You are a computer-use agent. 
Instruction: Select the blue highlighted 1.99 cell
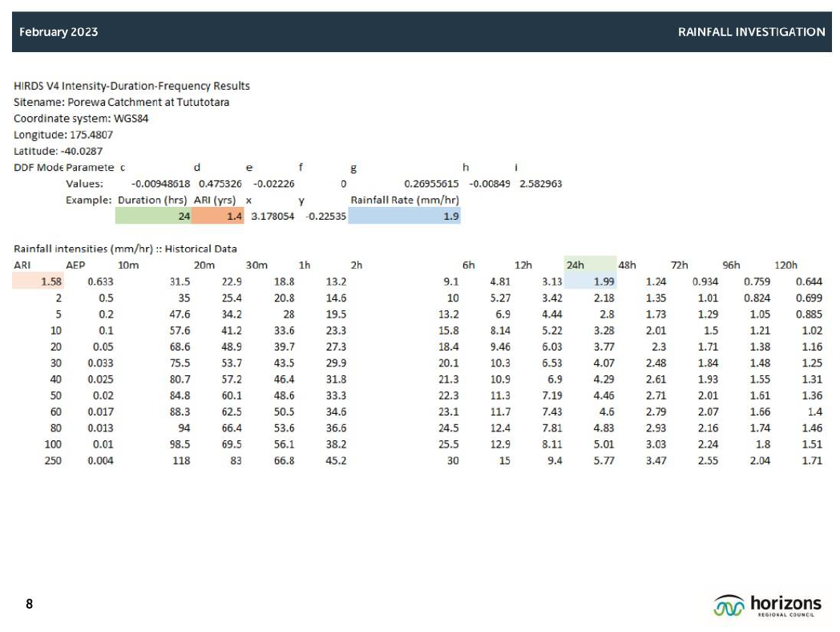[590, 282]
